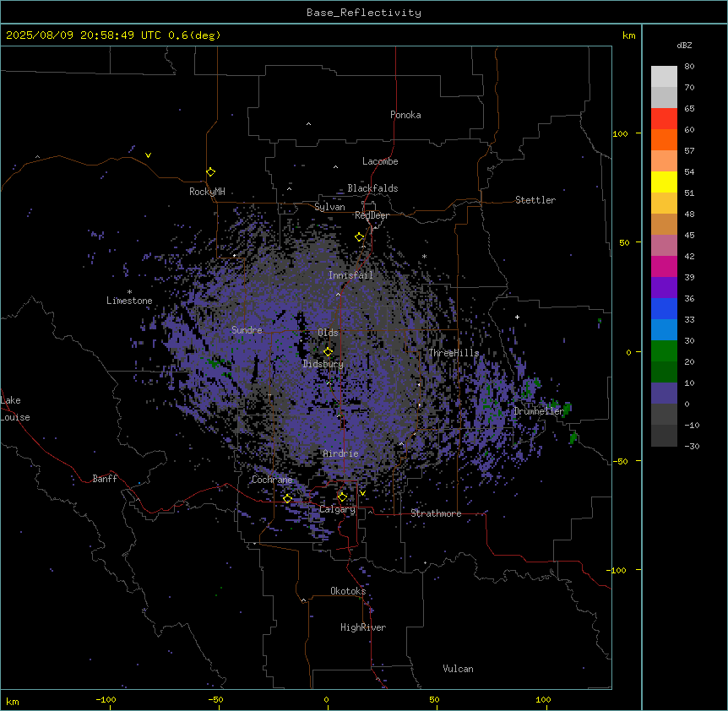Click the green 20-30 dBZ legend swatch
Image resolution: width=728 pixels, height=711 pixels.
coord(664,351)
